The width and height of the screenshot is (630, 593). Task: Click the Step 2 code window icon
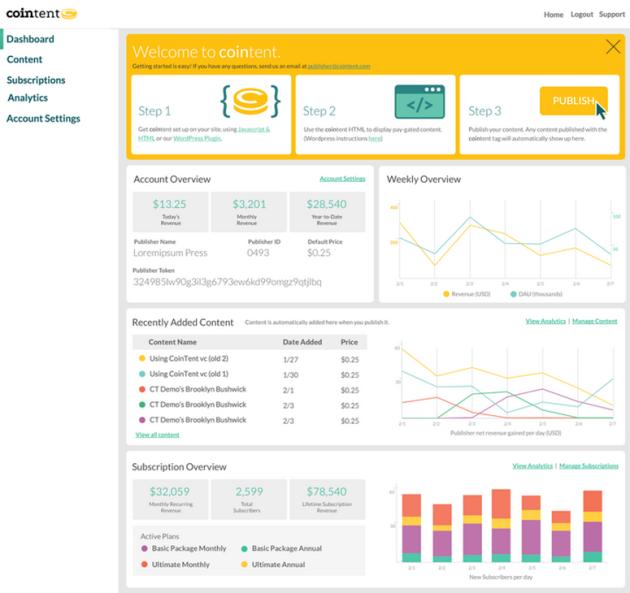pyautogui.click(x=419, y=102)
